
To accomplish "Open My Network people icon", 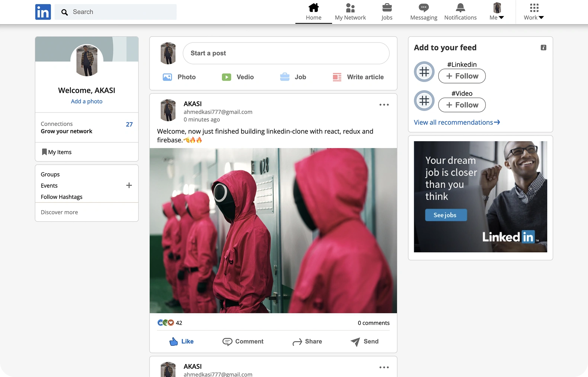I will click(x=350, y=8).
